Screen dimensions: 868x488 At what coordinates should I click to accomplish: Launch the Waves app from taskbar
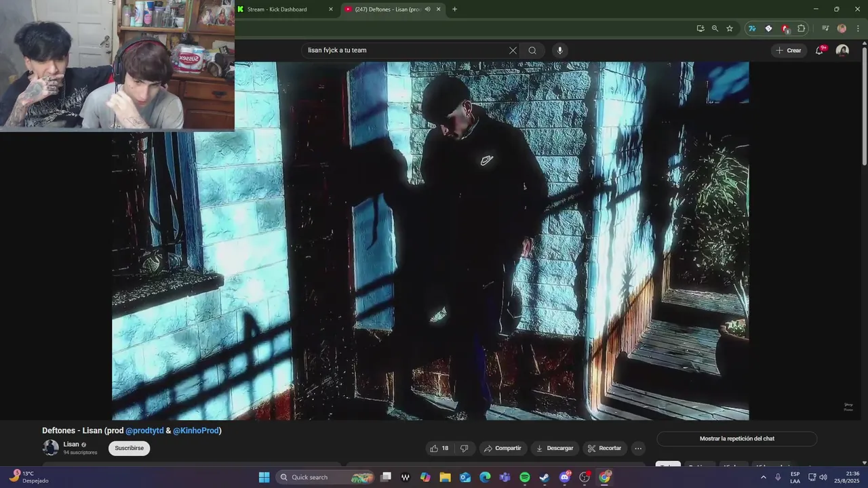pyautogui.click(x=406, y=477)
